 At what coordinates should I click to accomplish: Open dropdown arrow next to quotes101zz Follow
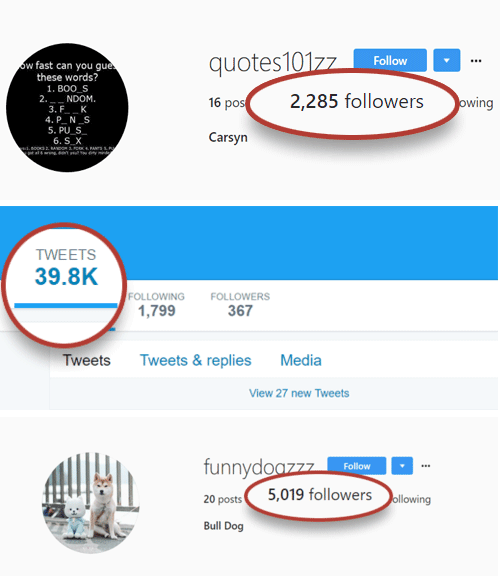coord(446,60)
